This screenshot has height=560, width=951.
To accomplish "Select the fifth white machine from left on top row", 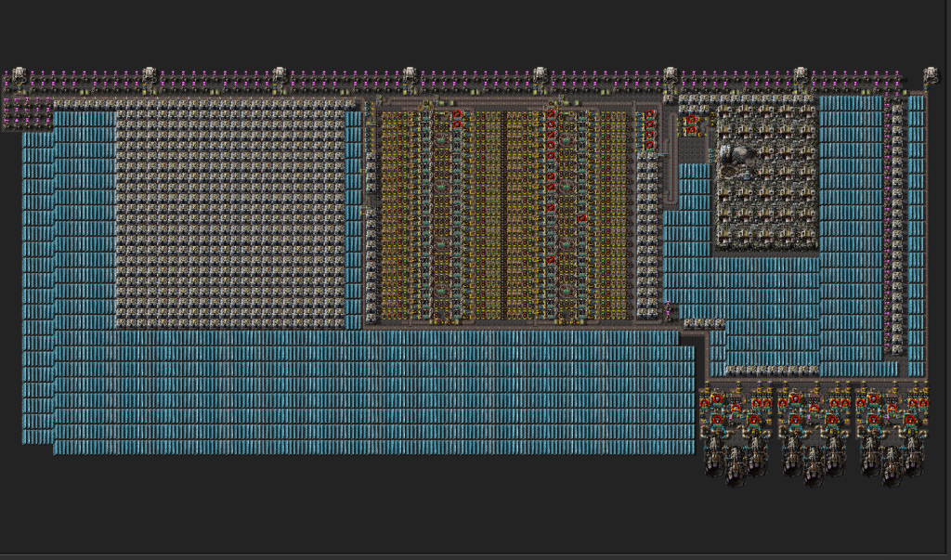I will pos(540,74).
